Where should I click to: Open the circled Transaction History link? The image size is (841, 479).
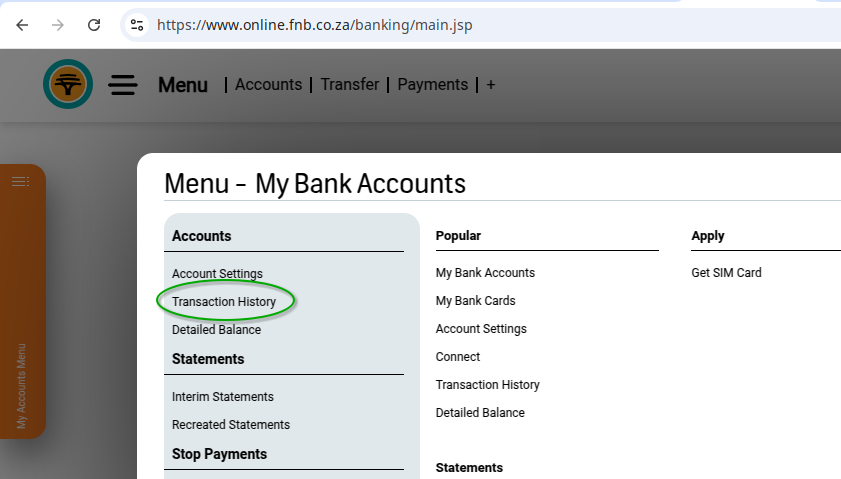click(224, 301)
